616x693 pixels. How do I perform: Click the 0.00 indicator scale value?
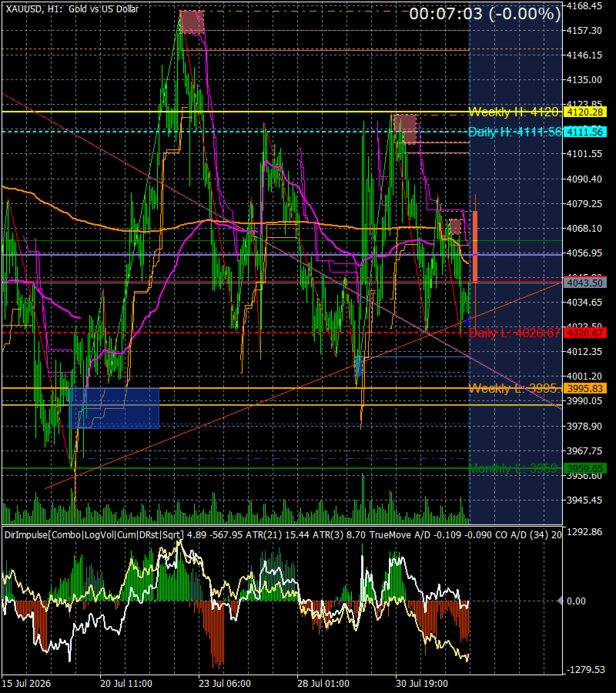click(576, 601)
